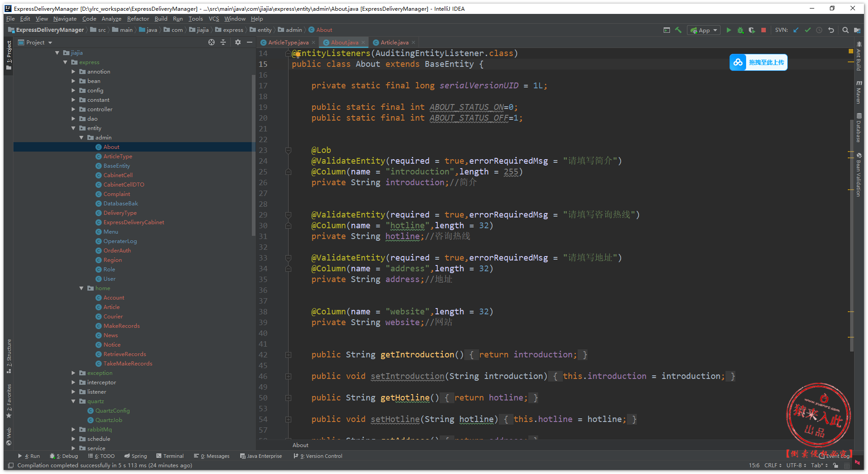The image size is (868, 474).
Task: Build the project with the hammer icon
Action: tap(678, 30)
